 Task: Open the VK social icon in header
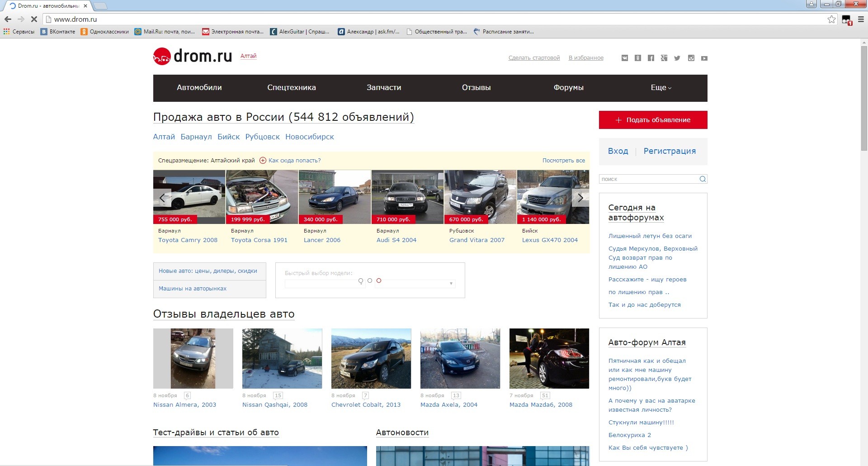tap(625, 58)
